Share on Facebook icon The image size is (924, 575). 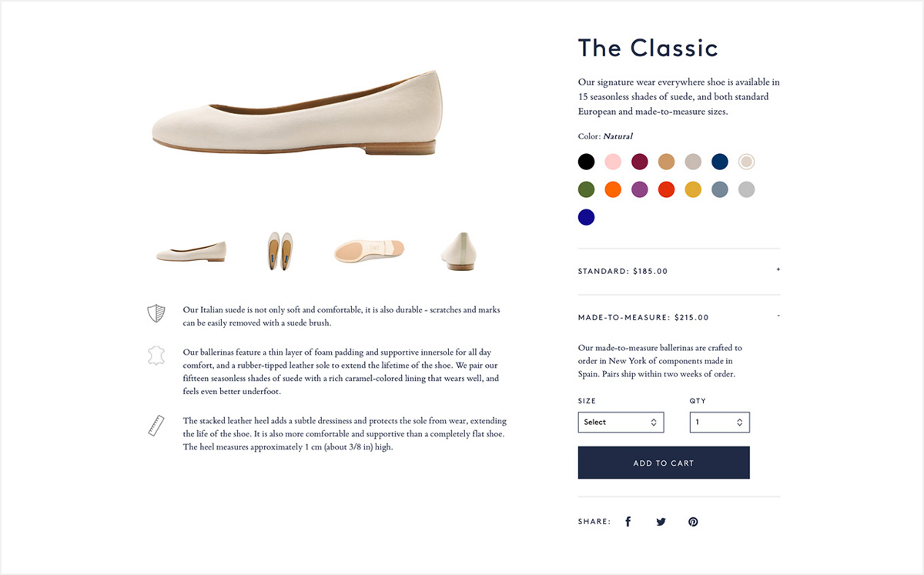628,522
